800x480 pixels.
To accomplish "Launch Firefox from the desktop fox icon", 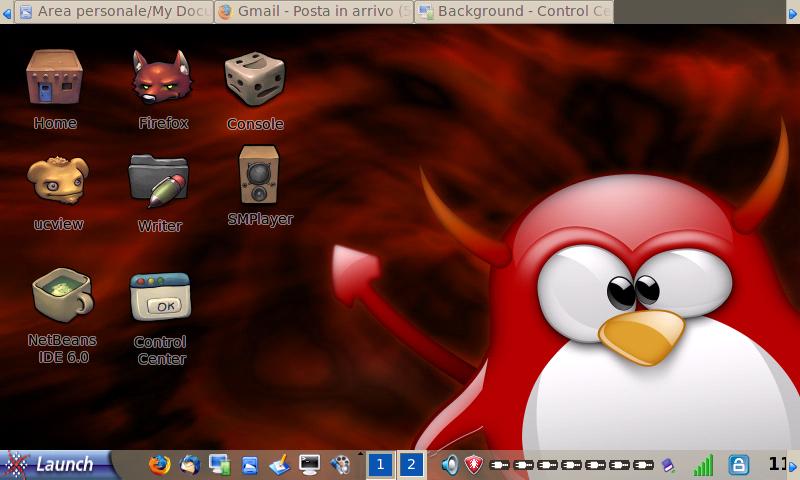I will [162, 78].
